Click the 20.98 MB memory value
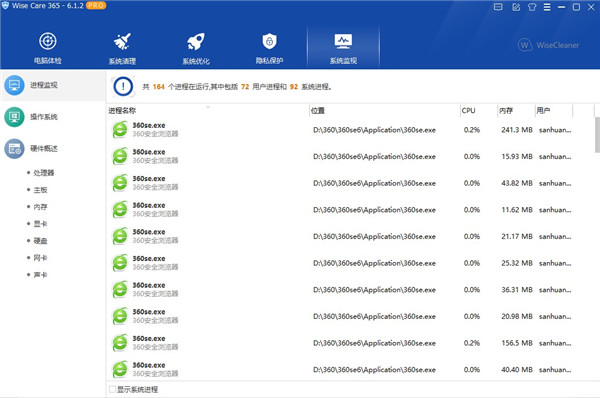600x398 pixels. click(x=517, y=316)
